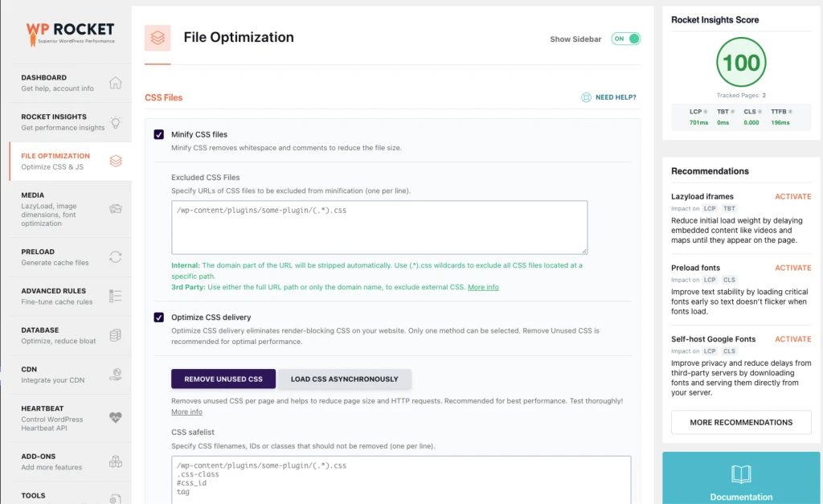Open the Documentation card

pos(741,477)
